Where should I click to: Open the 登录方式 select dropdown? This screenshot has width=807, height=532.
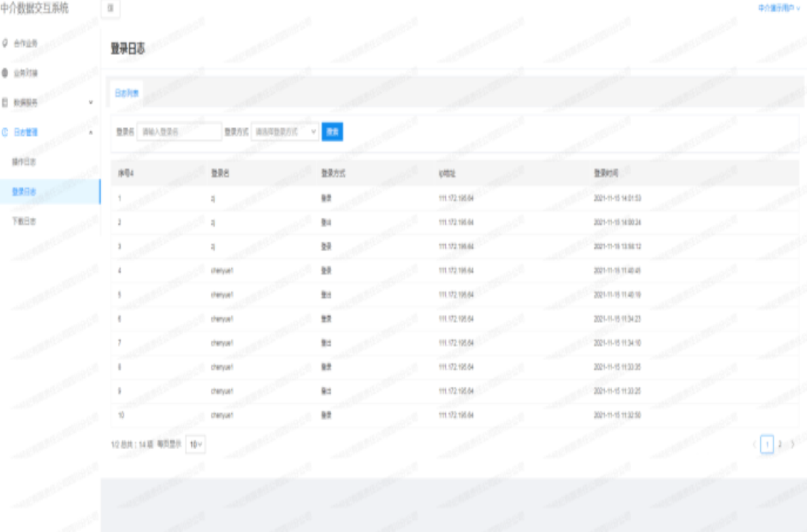click(285, 132)
